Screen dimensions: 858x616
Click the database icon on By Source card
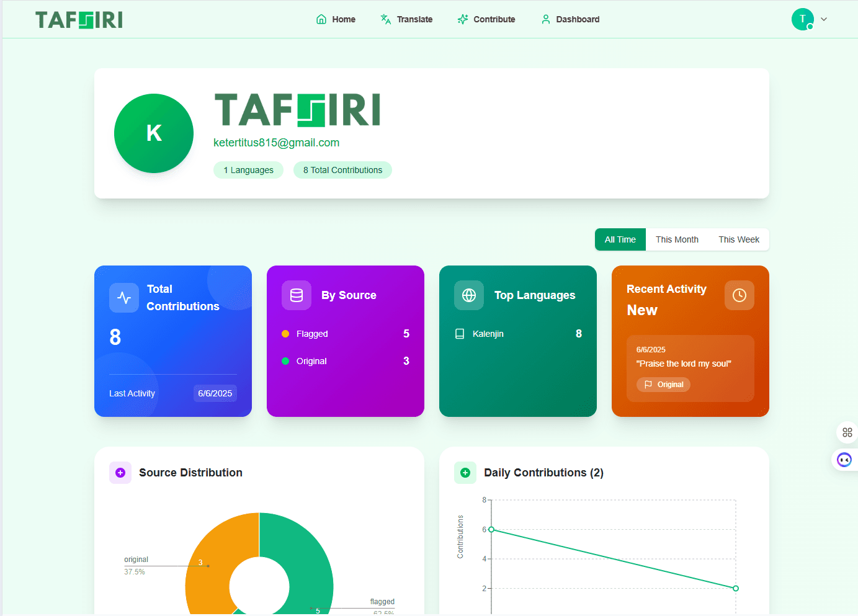tap(296, 295)
